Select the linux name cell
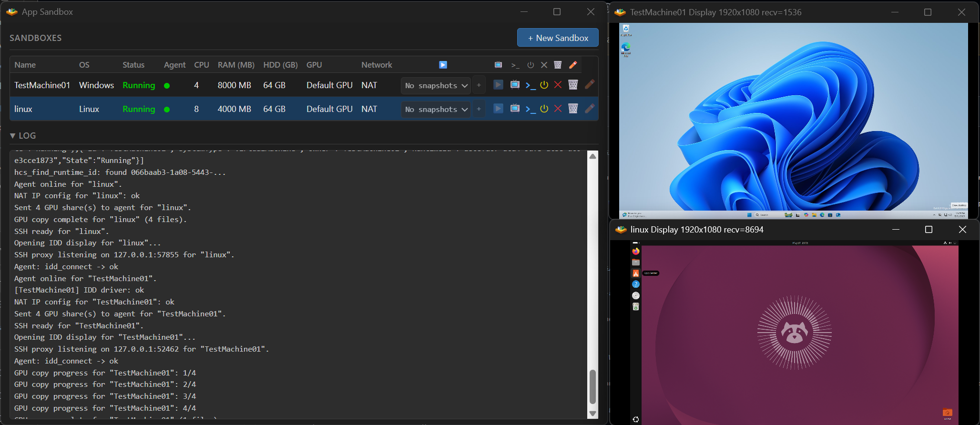The image size is (980, 425). [23, 109]
